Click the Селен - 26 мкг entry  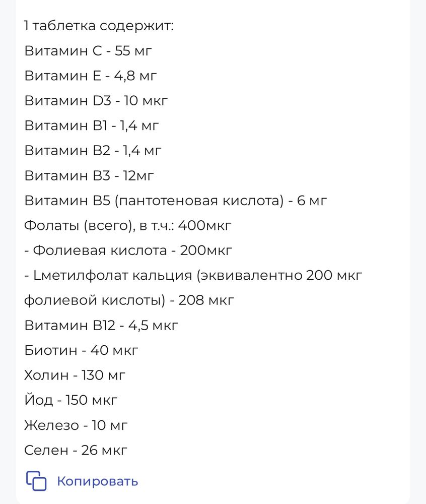tap(76, 450)
